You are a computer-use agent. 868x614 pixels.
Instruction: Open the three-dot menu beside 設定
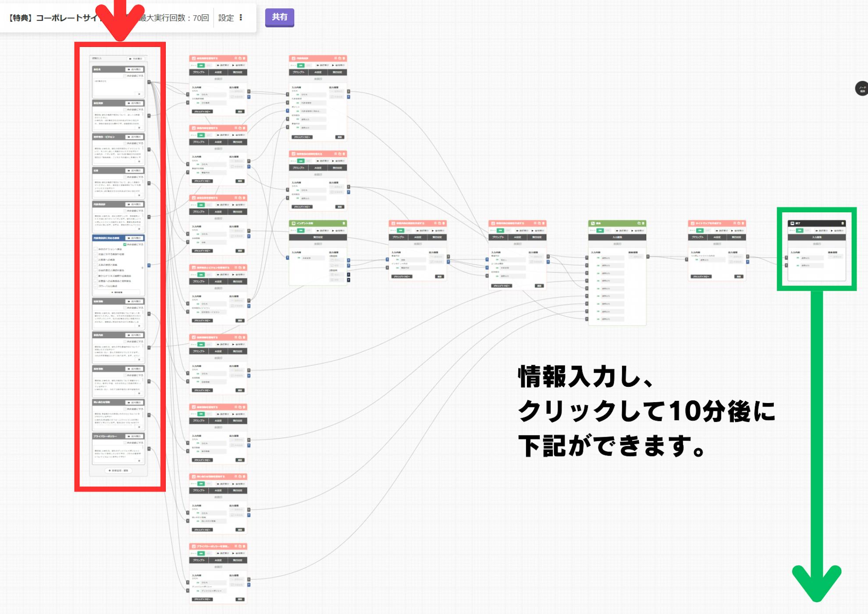241,18
